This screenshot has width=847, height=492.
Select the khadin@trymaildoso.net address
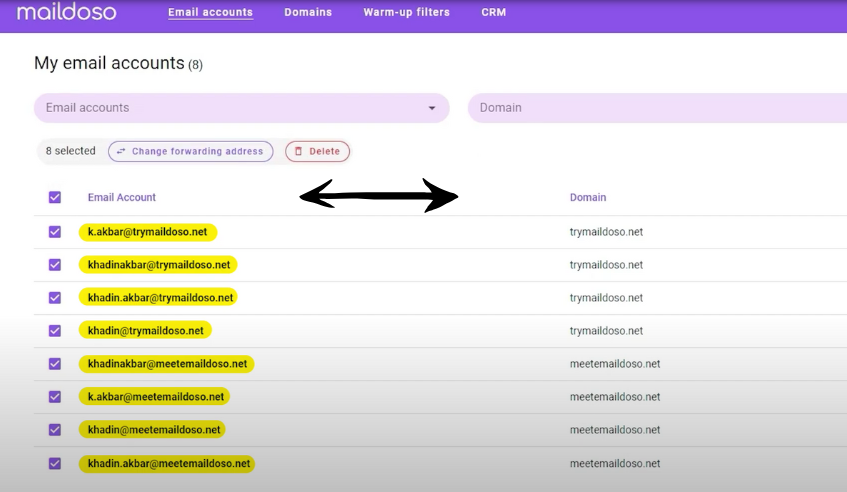(145, 331)
